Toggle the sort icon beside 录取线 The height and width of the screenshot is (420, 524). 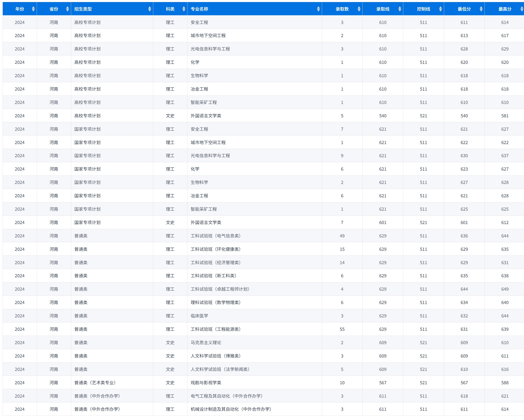pyautogui.click(x=400, y=9)
